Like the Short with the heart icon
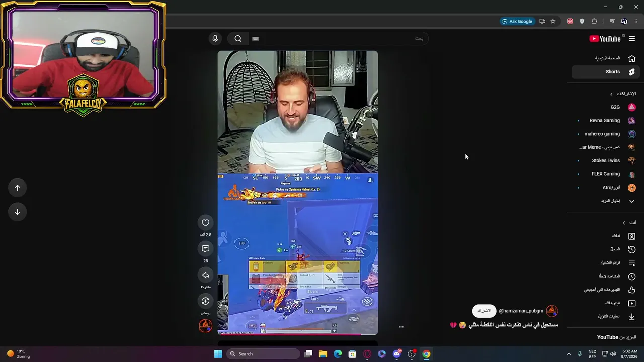Viewport: 644px width, 362px height. pos(205,223)
